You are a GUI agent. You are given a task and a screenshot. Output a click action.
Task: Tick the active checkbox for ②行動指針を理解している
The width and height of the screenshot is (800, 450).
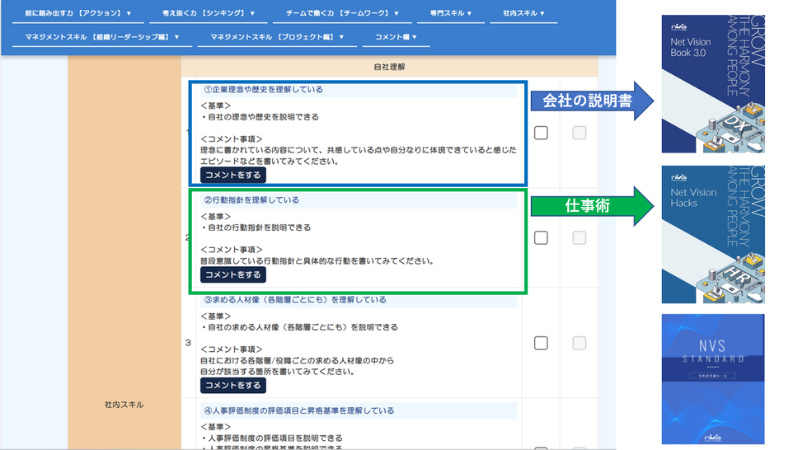click(541, 238)
